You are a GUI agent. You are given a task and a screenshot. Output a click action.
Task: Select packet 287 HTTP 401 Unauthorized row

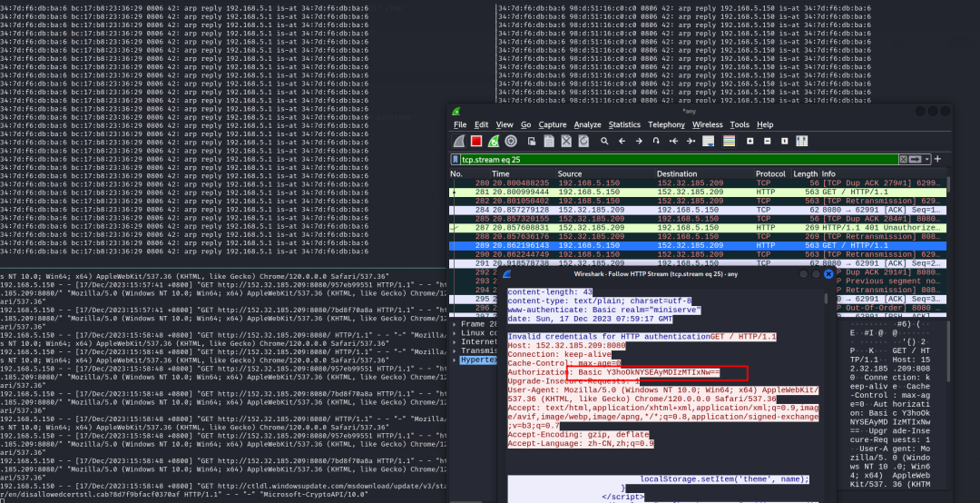point(698,228)
